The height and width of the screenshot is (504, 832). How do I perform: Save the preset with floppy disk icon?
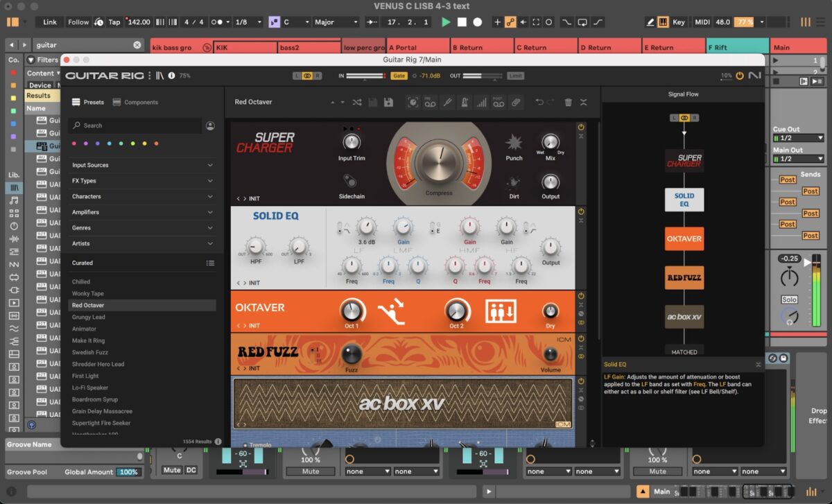tap(388, 102)
